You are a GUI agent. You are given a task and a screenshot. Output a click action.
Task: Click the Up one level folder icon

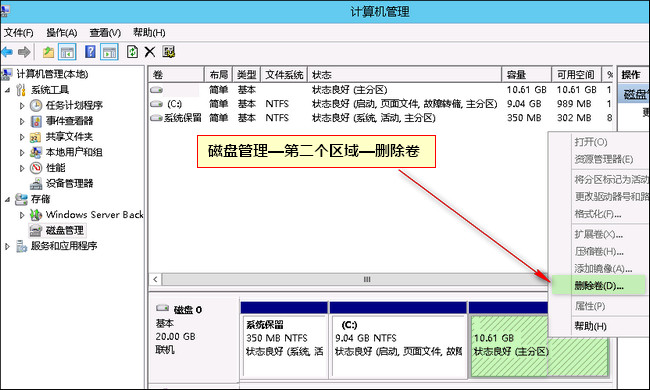pyautogui.click(x=49, y=52)
